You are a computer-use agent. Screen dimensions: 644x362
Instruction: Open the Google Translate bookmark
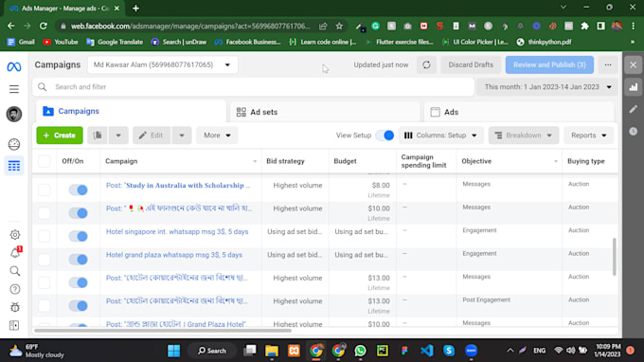(115, 42)
